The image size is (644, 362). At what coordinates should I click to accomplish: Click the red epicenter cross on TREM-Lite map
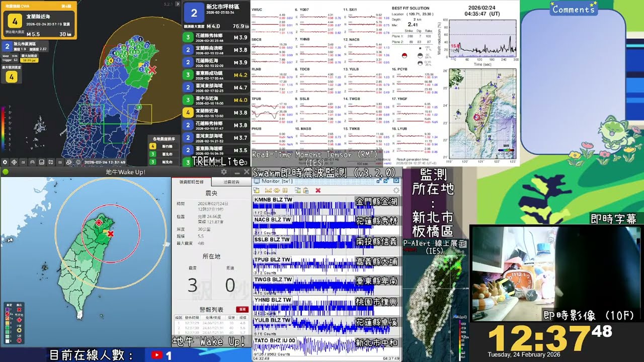[x=152, y=70]
